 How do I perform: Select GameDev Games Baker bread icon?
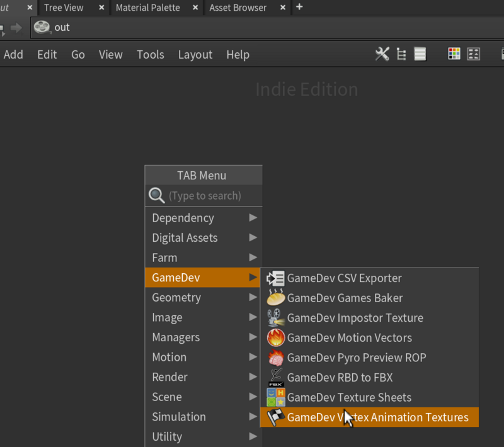tap(275, 298)
